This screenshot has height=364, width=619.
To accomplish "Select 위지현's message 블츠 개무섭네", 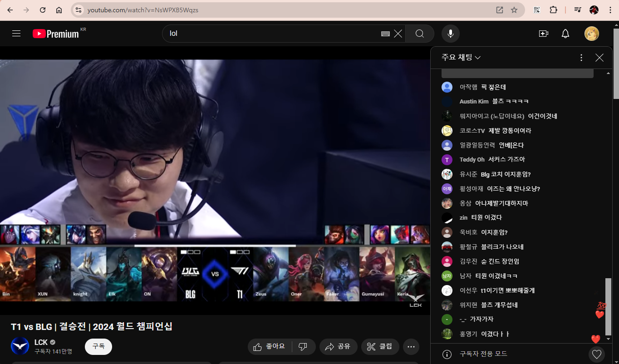I will pyautogui.click(x=499, y=305).
